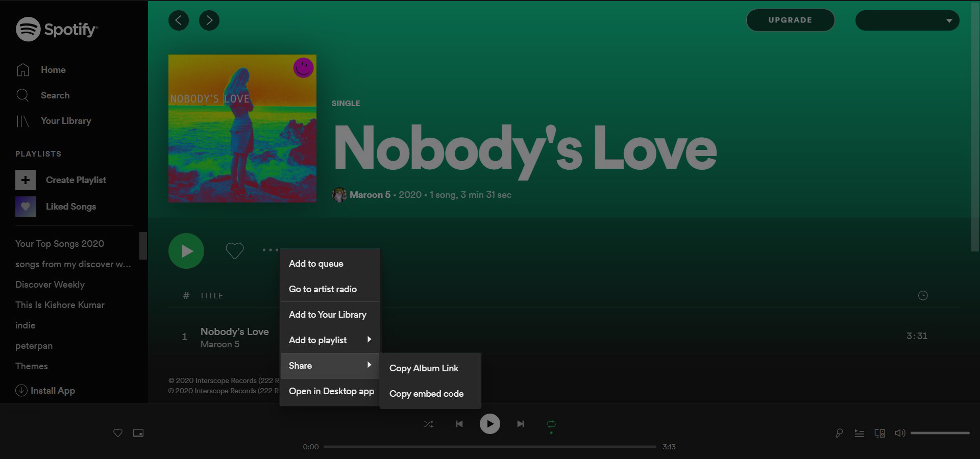Open Liked Songs heart tile
This screenshot has width=980, height=459.
26,207
